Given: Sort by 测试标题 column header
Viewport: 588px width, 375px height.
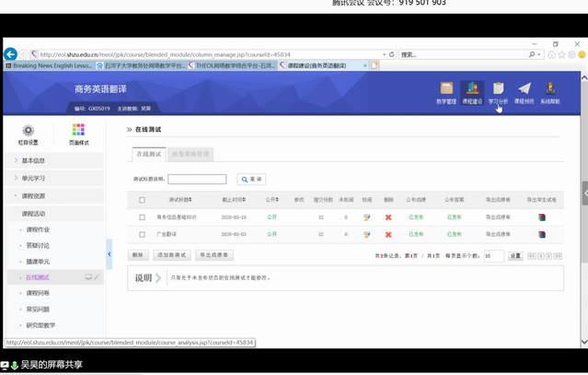Looking at the screenshot, I should click(x=180, y=200).
